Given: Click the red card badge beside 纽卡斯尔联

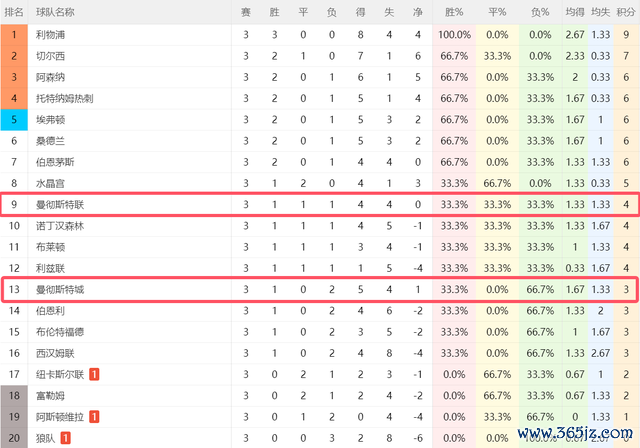Looking at the screenshot, I should (x=94, y=374).
